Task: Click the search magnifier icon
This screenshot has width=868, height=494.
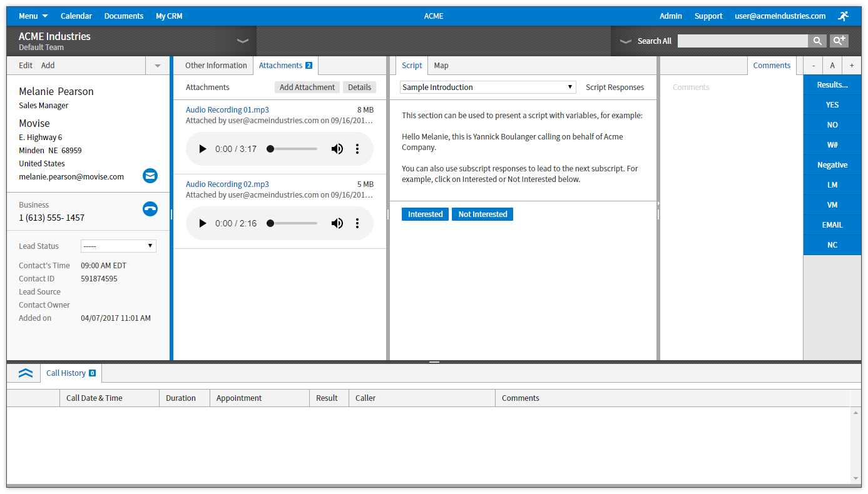Action: (817, 41)
